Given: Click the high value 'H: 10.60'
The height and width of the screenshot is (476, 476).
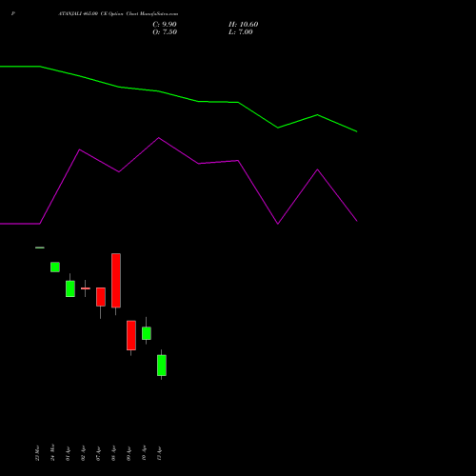Looking at the screenshot, I should [x=243, y=25].
